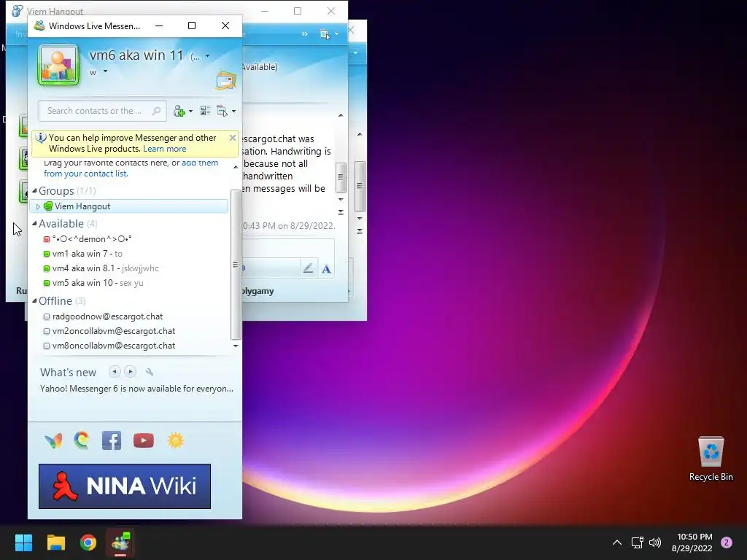Show previous What's new item
This screenshot has height=560, width=747.
point(115,371)
